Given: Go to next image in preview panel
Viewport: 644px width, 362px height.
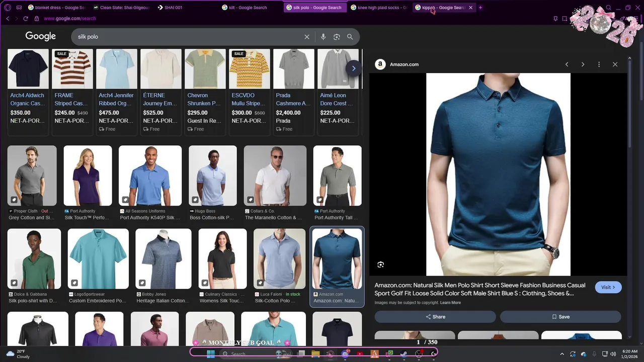Looking at the screenshot, I should click(x=583, y=64).
